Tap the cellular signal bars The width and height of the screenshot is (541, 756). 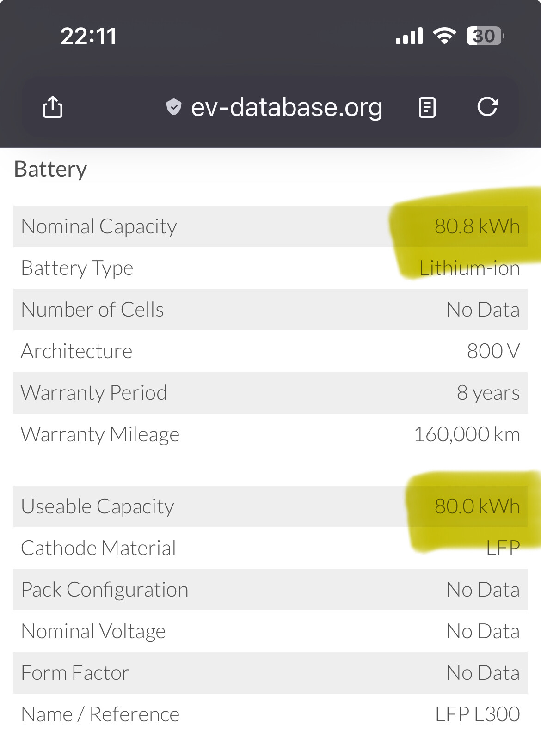409,36
